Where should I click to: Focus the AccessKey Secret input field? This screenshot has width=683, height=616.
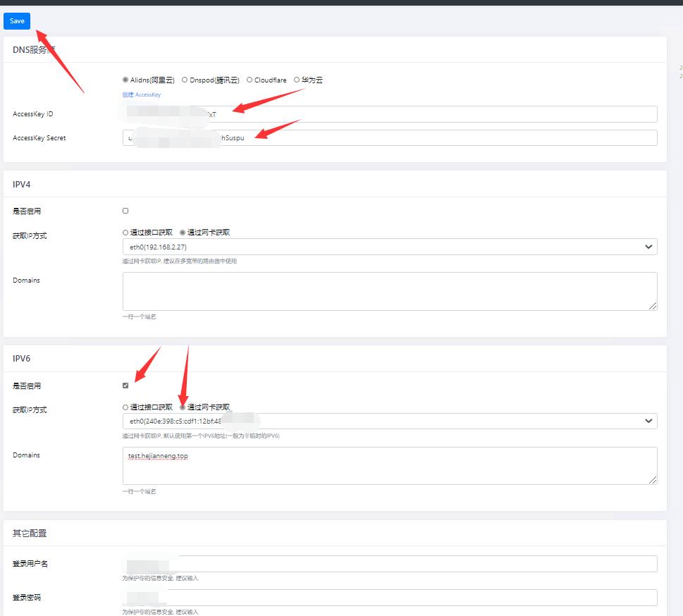pos(390,137)
